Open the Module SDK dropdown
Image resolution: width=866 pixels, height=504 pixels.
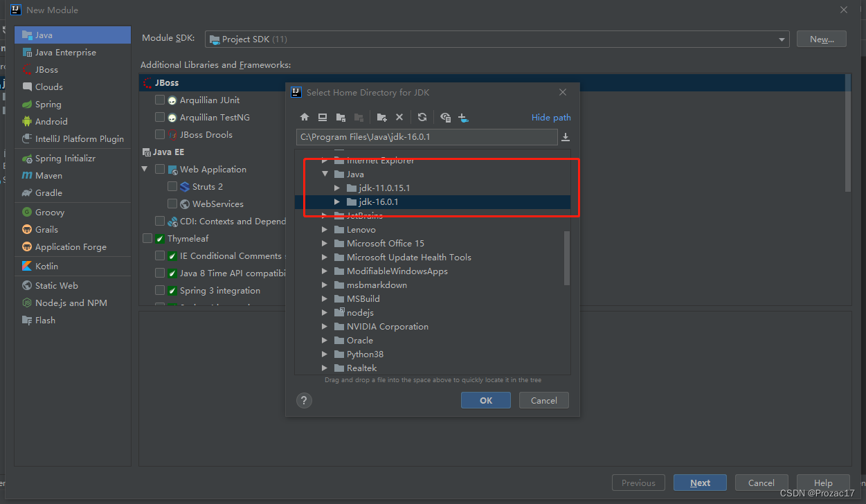497,39
